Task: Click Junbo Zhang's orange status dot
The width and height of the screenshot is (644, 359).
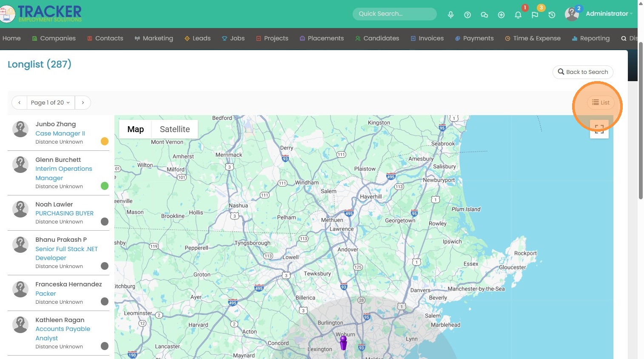Action: coord(105,141)
